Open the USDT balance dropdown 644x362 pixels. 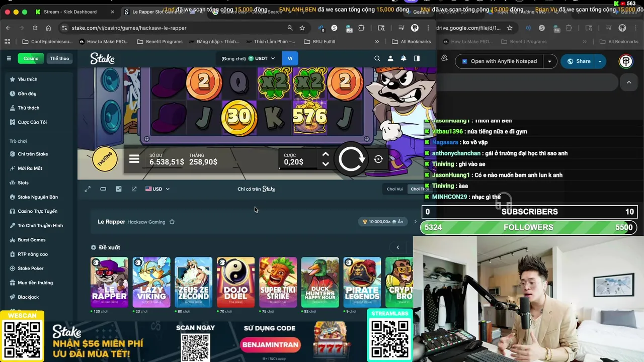click(262, 58)
